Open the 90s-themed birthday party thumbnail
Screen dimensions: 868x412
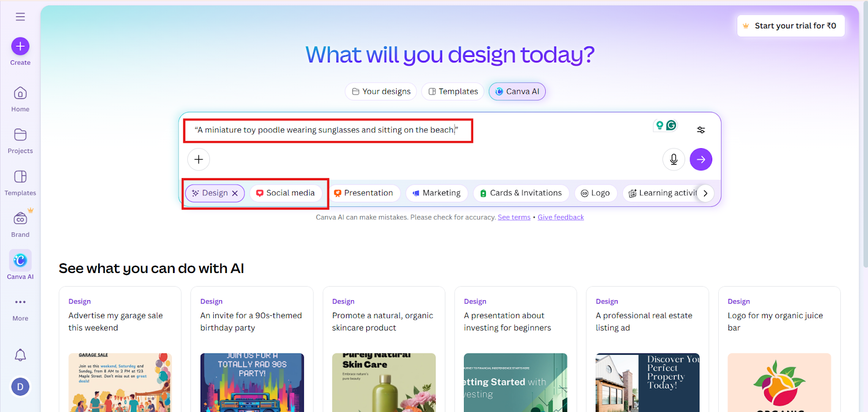[x=252, y=382]
